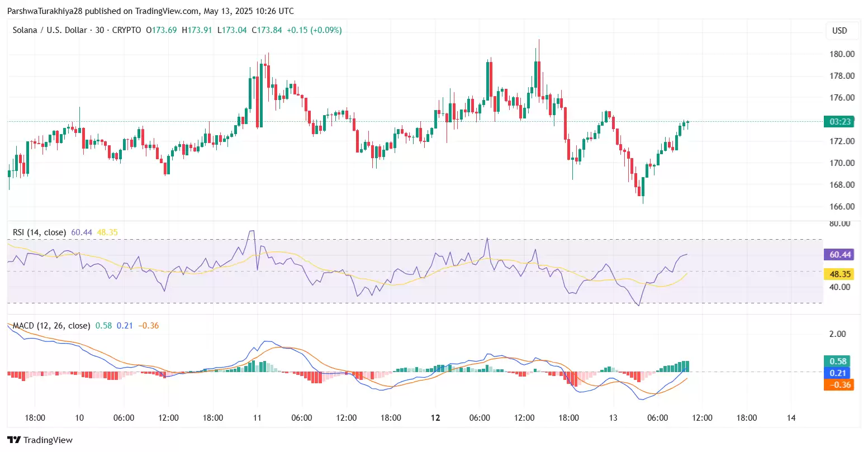Image resolution: width=868 pixels, height=452 pixels.
Task: Click the 166.00 price level on axis
Action: pos(842,207)
